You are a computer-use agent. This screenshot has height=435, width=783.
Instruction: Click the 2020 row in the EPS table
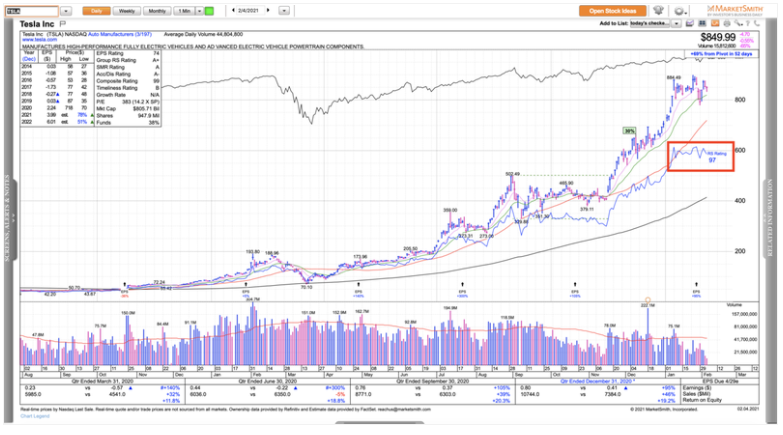(x=55, y=108)
